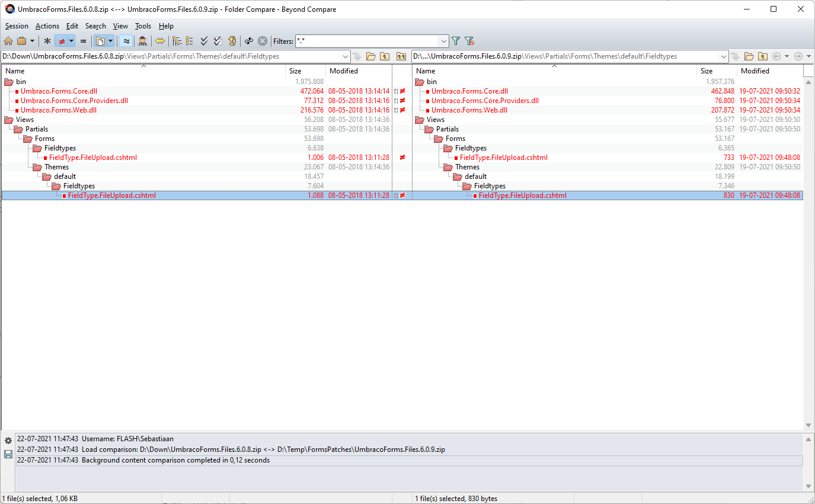Open the Rules referee icon

coord(143,41)
